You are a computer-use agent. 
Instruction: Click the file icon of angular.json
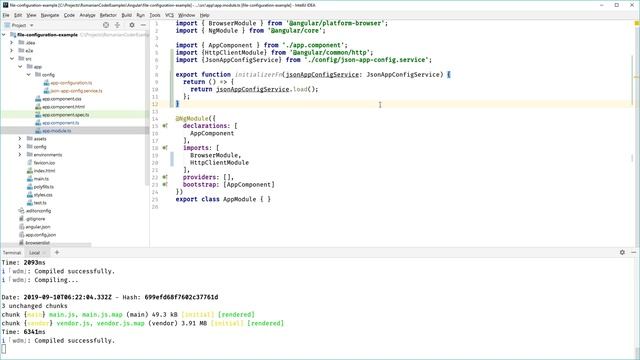[x=22, y=227]
